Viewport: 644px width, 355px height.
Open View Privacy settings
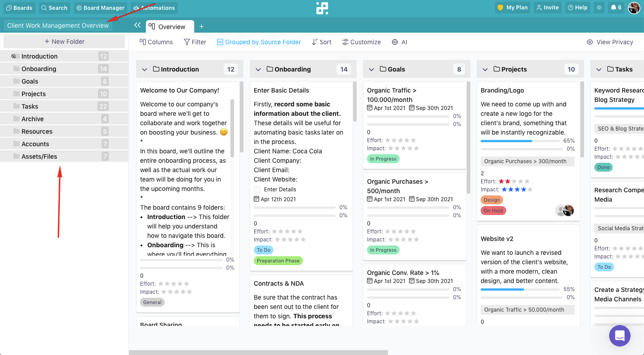(x=610, y=42)
